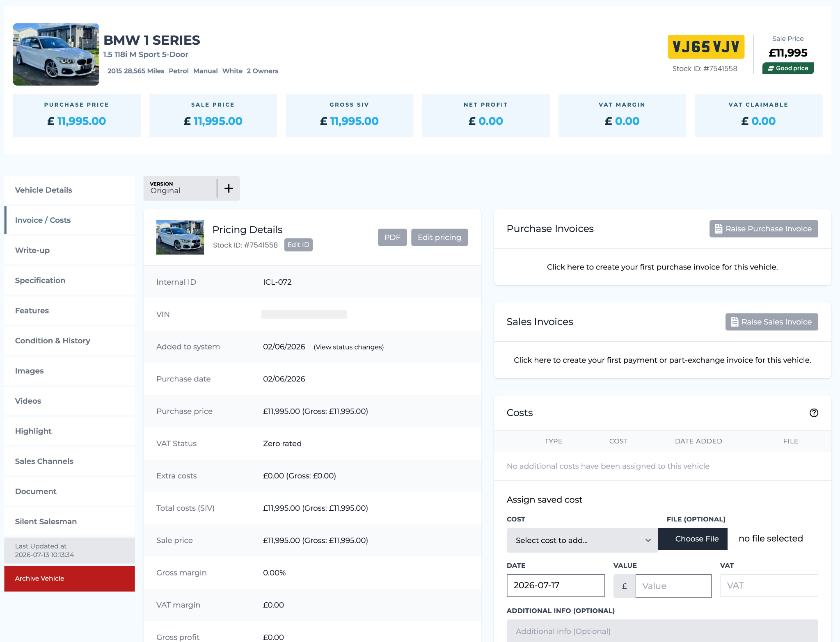This screenshot has width=840, height=642.
Task: Click the VAT Status value Zero rated
Action: [x=282, y=444]
